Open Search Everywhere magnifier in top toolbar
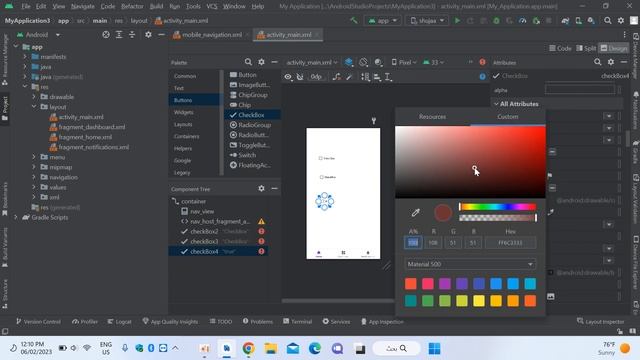The image size is (640, 360). [x=608, y=20]
